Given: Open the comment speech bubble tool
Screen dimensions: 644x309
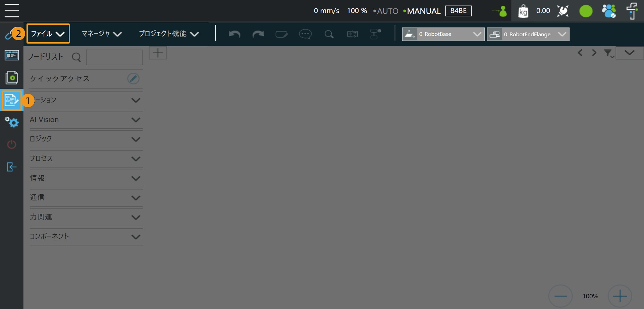Looking at the screenshot, I should [305, 34].
